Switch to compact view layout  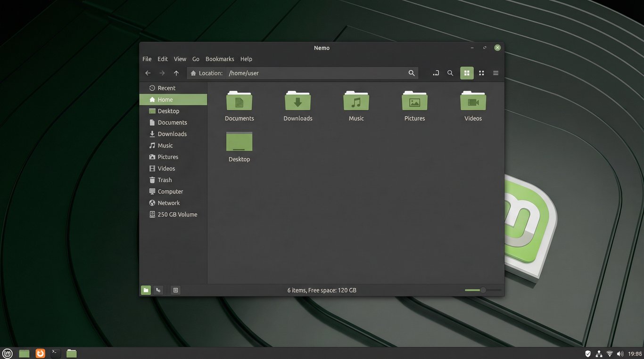(x=481, y=73)
